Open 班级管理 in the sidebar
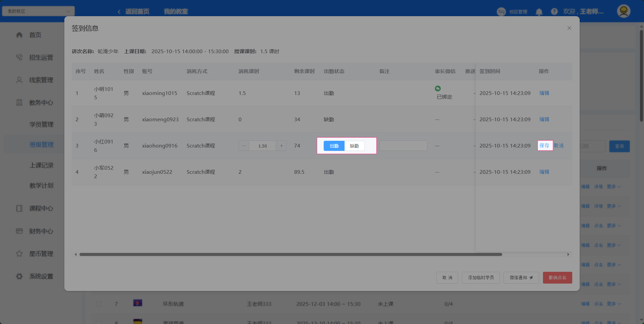644x324 pixels. click(41, 144)
